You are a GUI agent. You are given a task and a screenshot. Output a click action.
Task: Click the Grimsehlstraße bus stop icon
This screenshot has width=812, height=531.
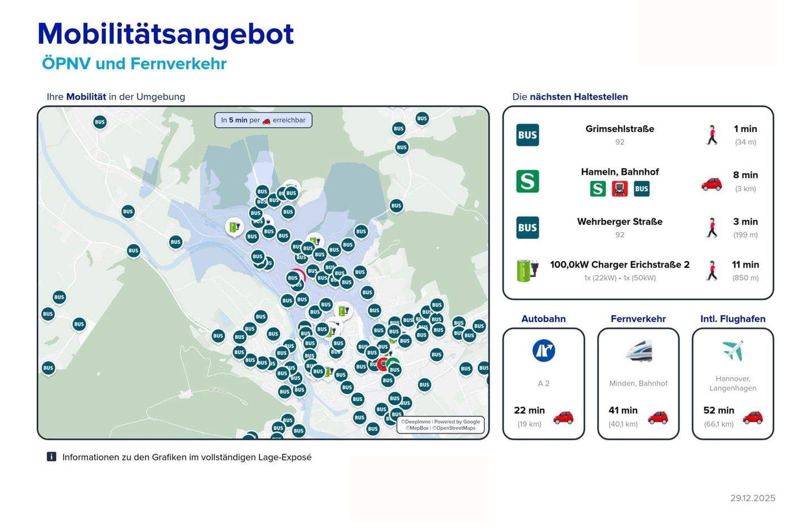(x=527, y=135)
